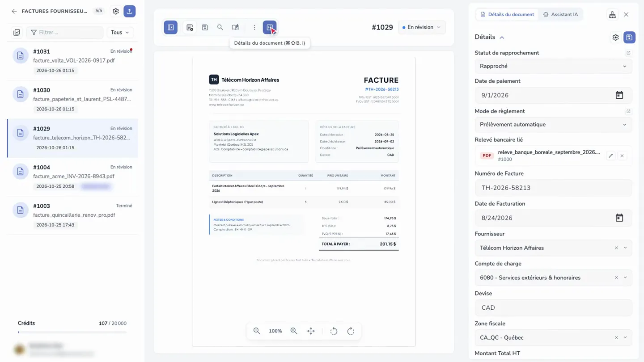
Task: Switch to the Assistant IA tab
Action: click(560, 14)
